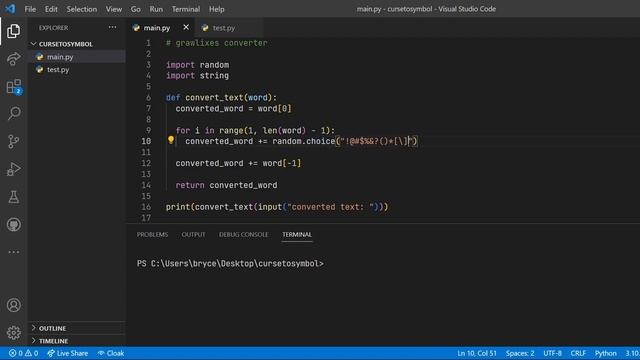Show additional views ellipsis in activity bar
The width and height of the screenshot is (640, 360).
[13, 252]
